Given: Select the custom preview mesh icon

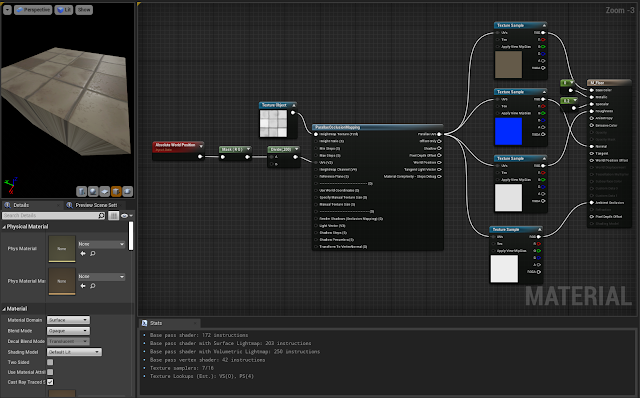Looking at the screenshot, I should [128, 191].
